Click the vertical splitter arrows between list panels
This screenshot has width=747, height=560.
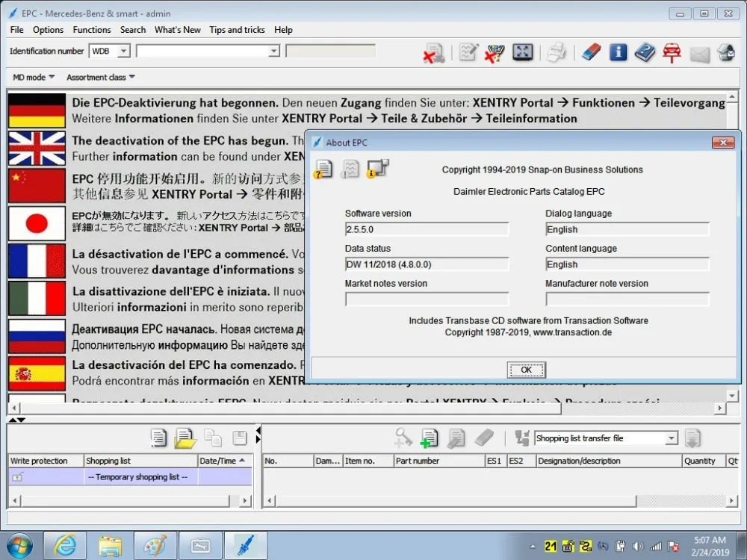coord(258,435)
